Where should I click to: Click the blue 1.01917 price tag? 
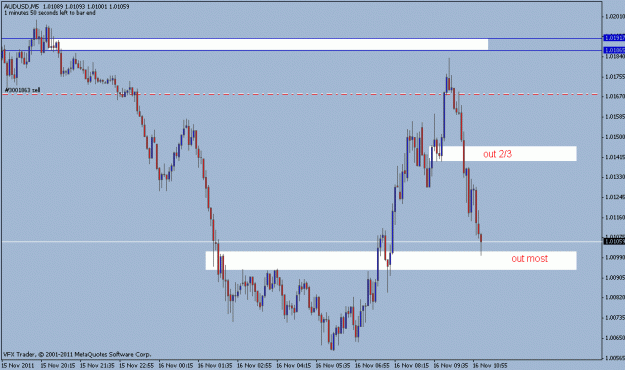coord(614,38)
